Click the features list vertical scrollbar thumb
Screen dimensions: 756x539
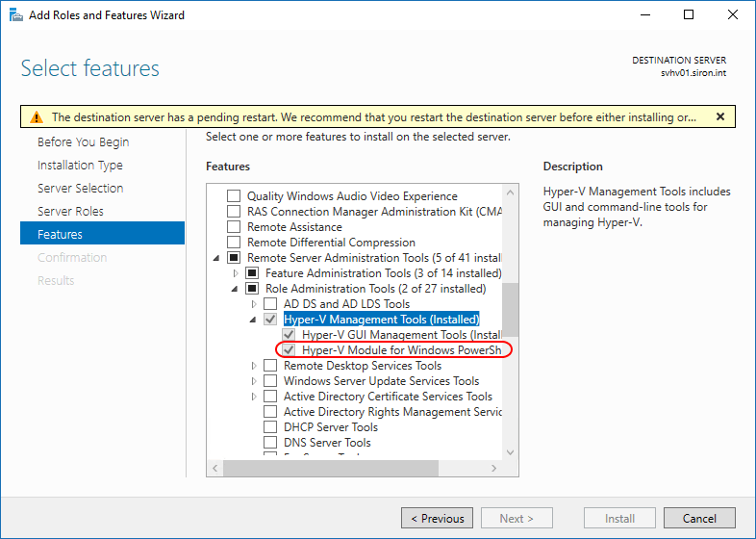[510, 309]
